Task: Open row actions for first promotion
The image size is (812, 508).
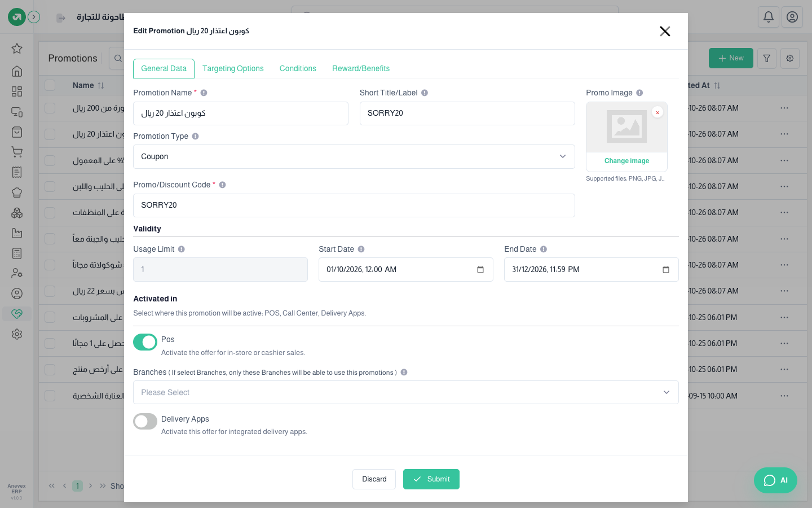Action: coord(784,108)
